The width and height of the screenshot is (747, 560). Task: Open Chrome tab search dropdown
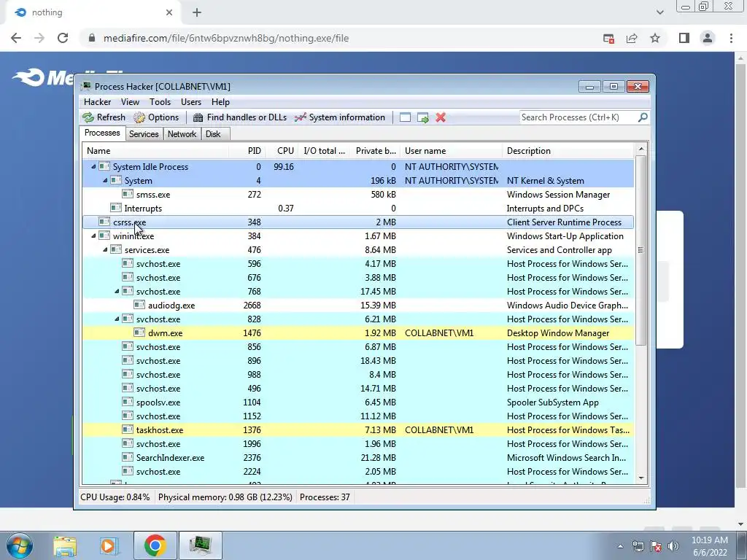pyautogui.click(x=659, y=12)
